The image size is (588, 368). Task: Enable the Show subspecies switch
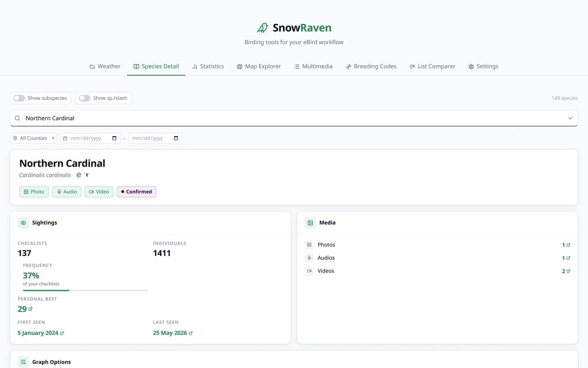pyautogui.click(x=19, y=98)
